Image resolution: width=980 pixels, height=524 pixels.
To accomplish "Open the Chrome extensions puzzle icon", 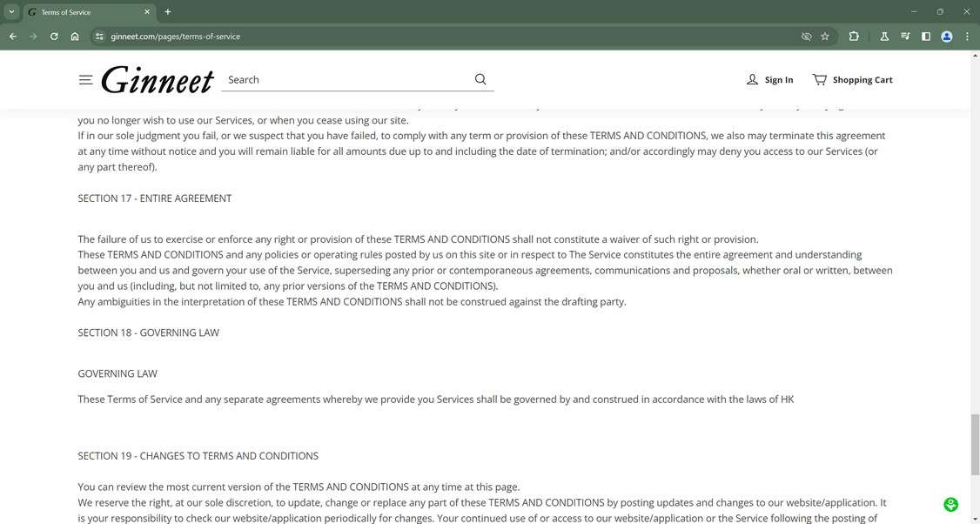I will [854, 37].
